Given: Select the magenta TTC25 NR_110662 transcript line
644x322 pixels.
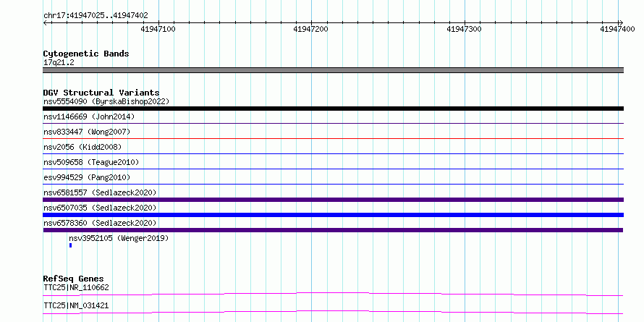Looking at the screenshot, I should [x=333, y=294].
